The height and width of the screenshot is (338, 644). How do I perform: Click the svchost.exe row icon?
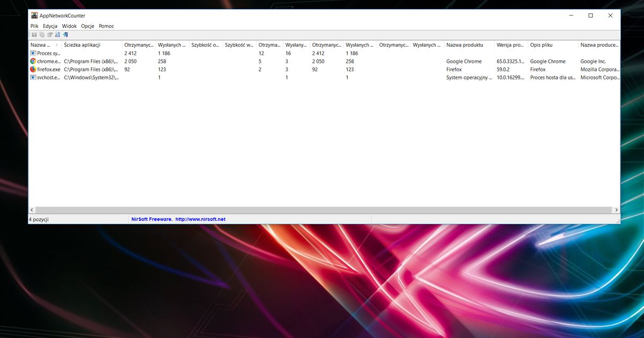pos(32,77)
